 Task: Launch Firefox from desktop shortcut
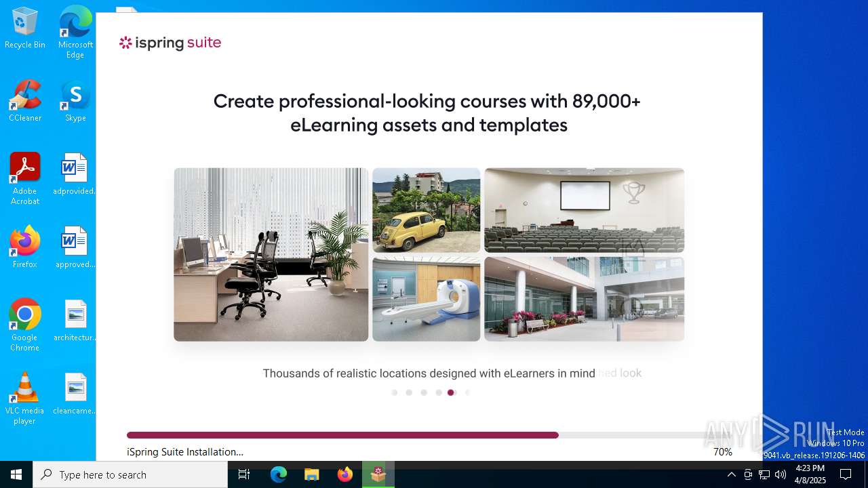tap(25, 248)
